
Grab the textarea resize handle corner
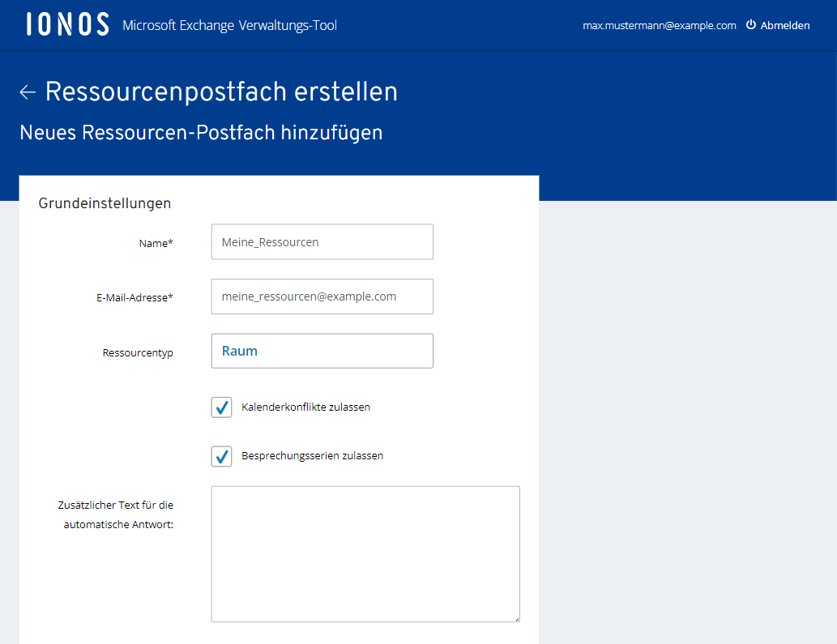tap(517, 619)
